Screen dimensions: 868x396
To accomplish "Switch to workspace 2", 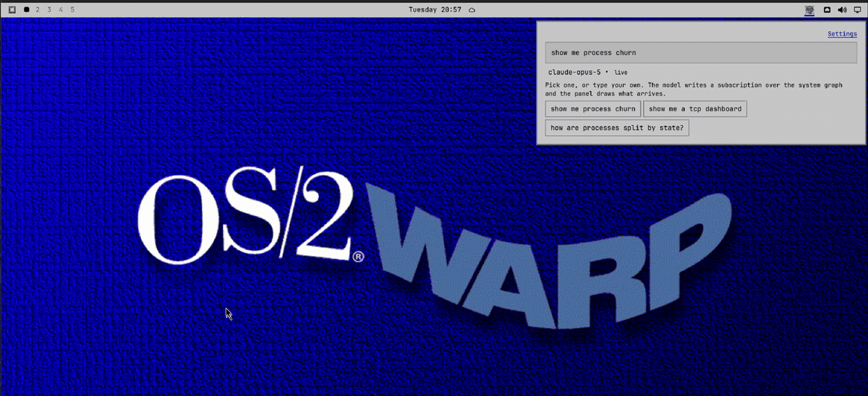I will pos(38,9).
